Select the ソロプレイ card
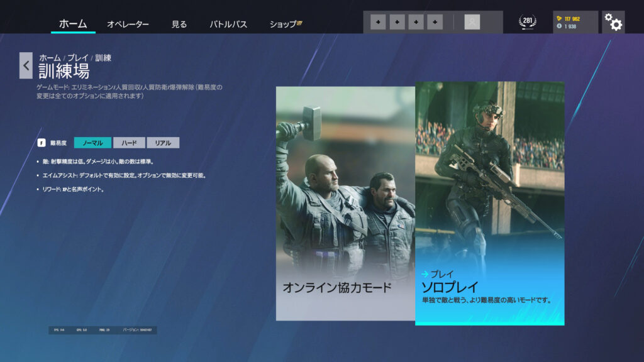The height and width of the screenshot is (362, 644). click(x=489, y=204)
